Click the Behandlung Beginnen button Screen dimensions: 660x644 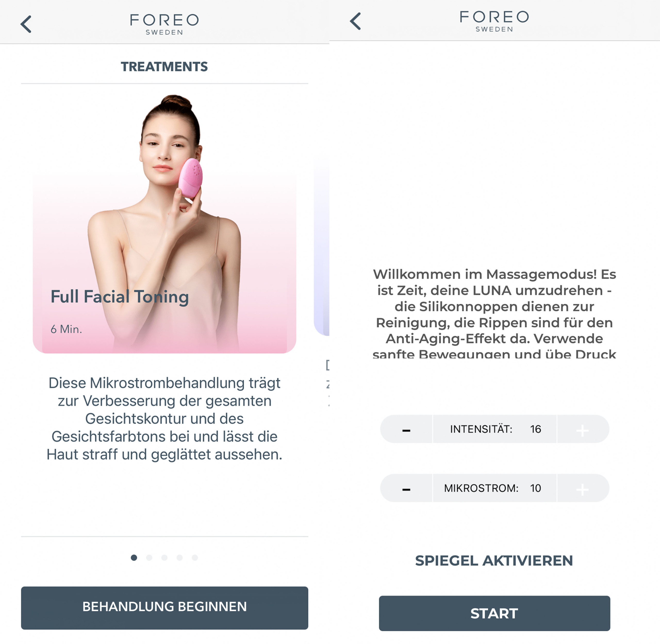click(x=164, y=608)
